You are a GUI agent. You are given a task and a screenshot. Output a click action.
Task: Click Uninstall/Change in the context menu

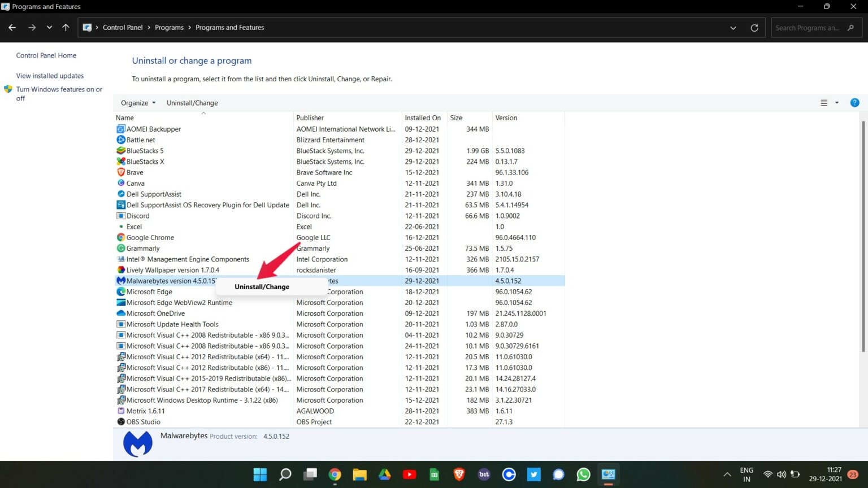(x=262, y=286)
